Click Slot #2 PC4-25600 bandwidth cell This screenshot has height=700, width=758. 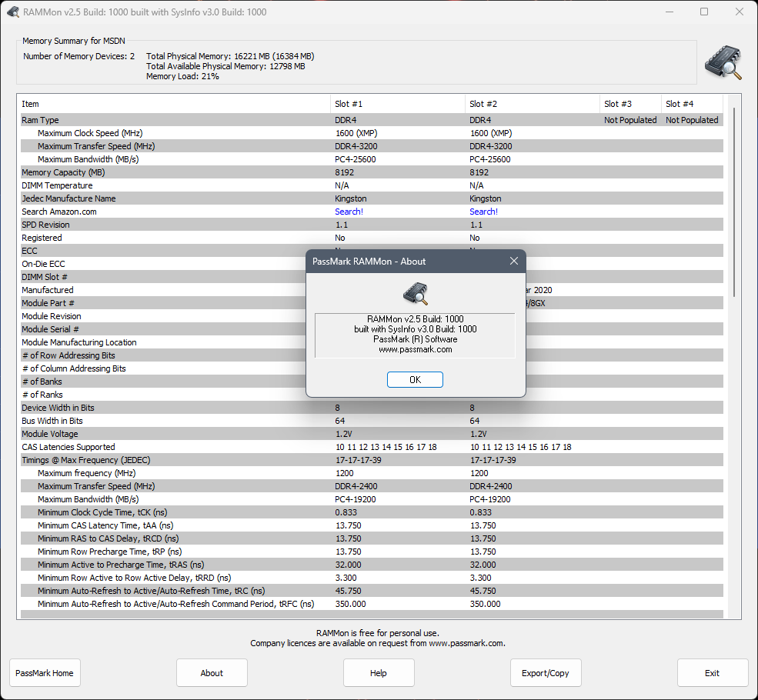[489, 159]
